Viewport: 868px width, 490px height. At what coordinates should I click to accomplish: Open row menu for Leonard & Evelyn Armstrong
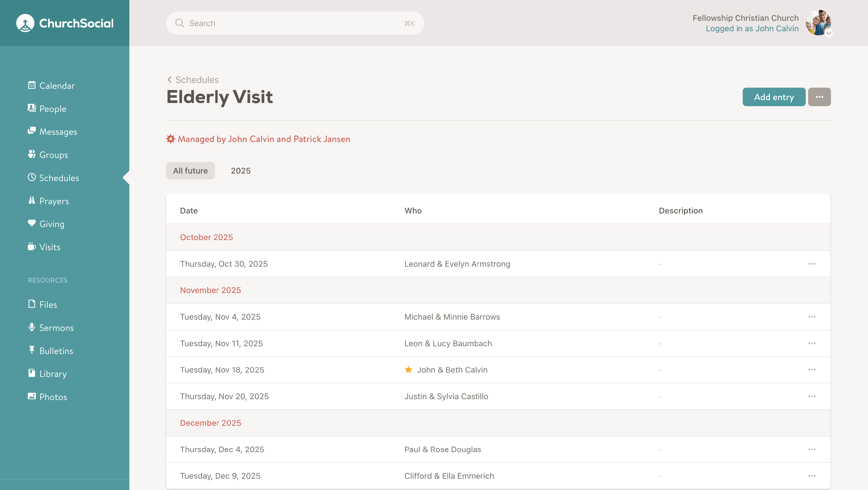point(812,264)
